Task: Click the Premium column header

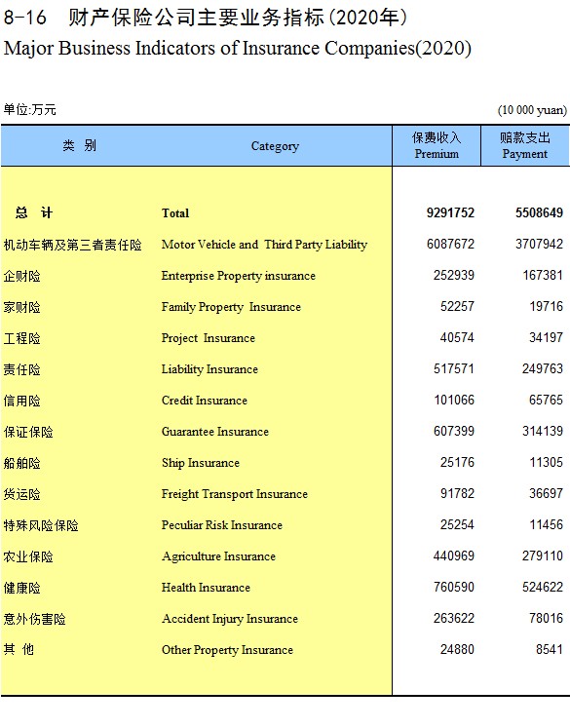Action: click(x=437, y=146)
